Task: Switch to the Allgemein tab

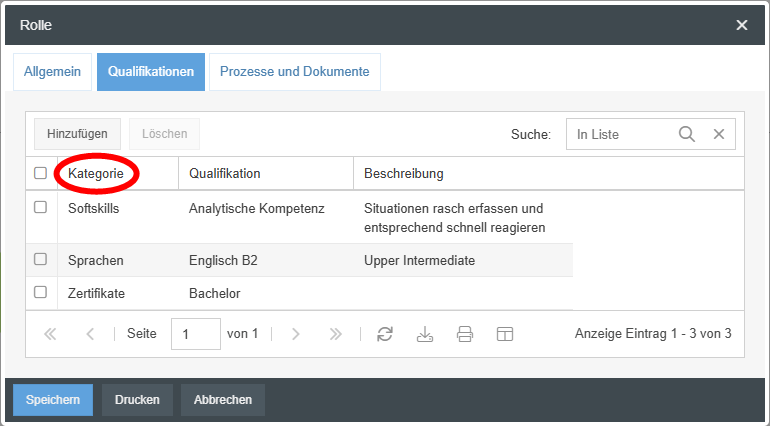Action: click(x=53, y=72)
